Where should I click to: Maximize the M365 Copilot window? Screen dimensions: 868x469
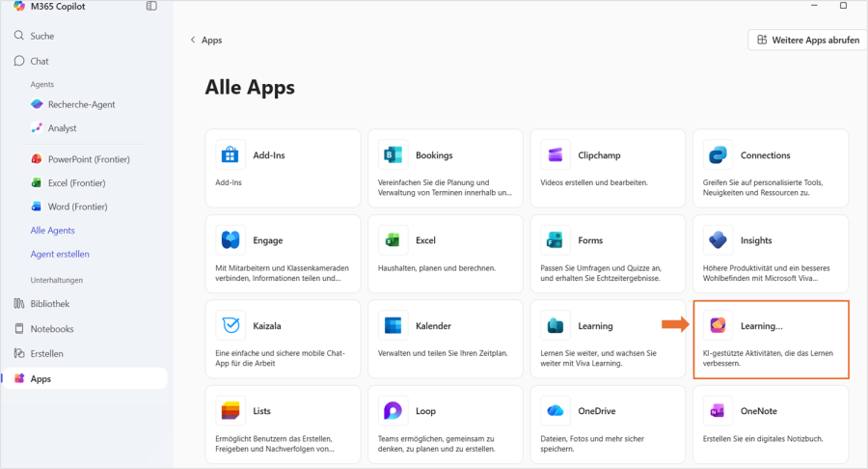[843, 6]
